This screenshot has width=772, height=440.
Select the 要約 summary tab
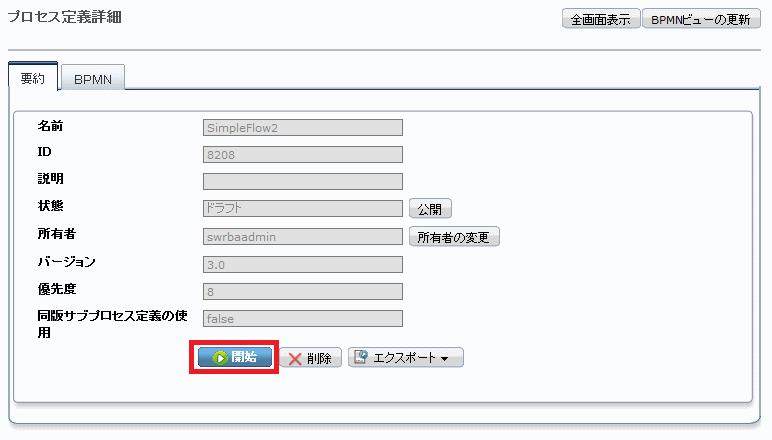[33, 78]
